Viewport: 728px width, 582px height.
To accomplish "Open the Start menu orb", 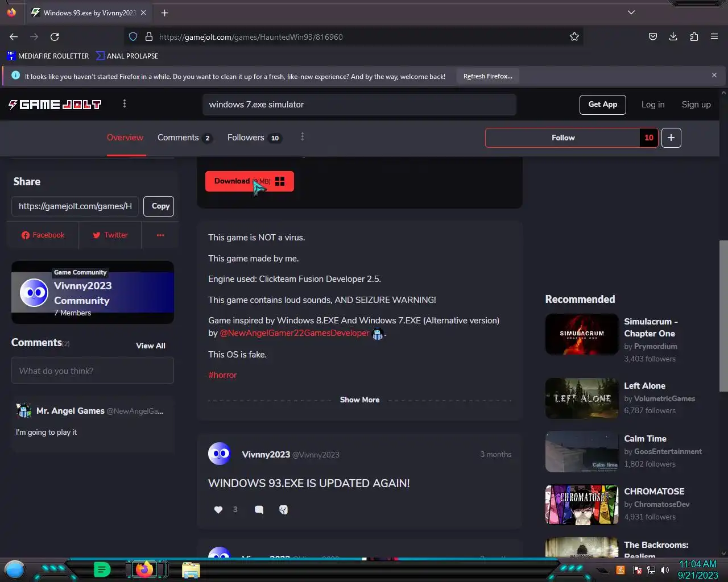I will (x=15, y=569).
